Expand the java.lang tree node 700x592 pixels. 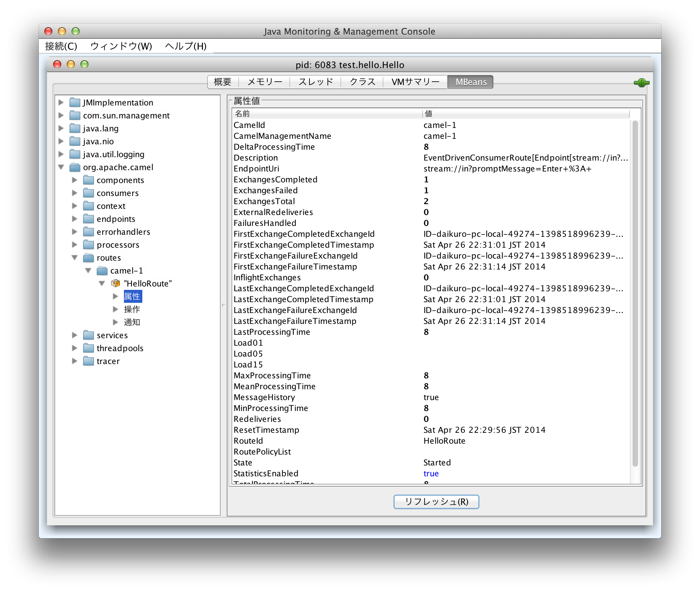pyautogui.click(x=61, y=128)
